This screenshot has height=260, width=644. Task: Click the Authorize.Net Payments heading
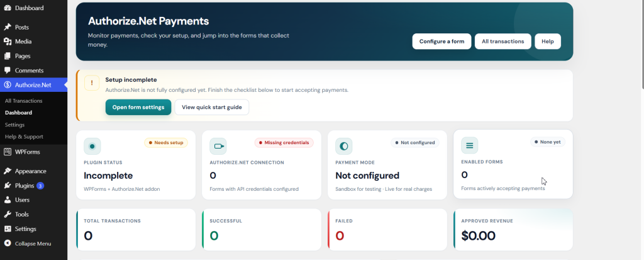pos(148,21)
